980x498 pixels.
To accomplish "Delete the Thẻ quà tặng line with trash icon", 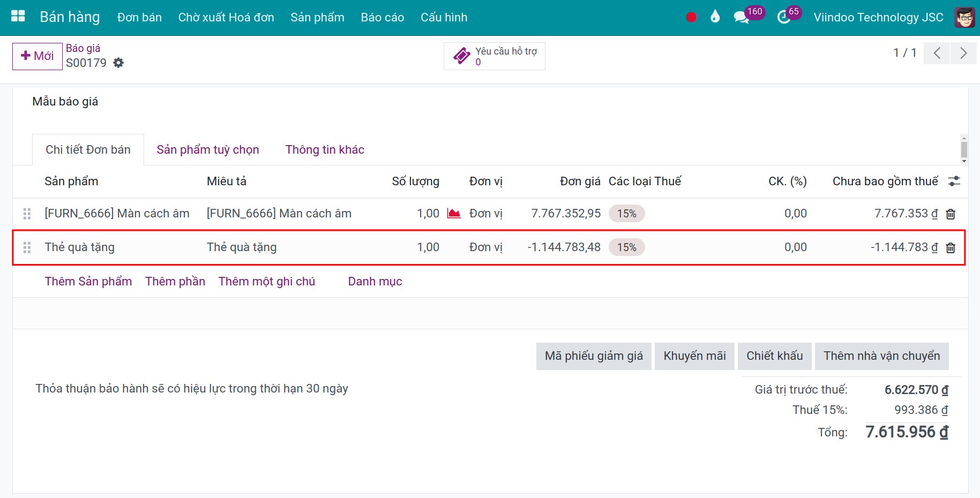I will pos(951,247).
